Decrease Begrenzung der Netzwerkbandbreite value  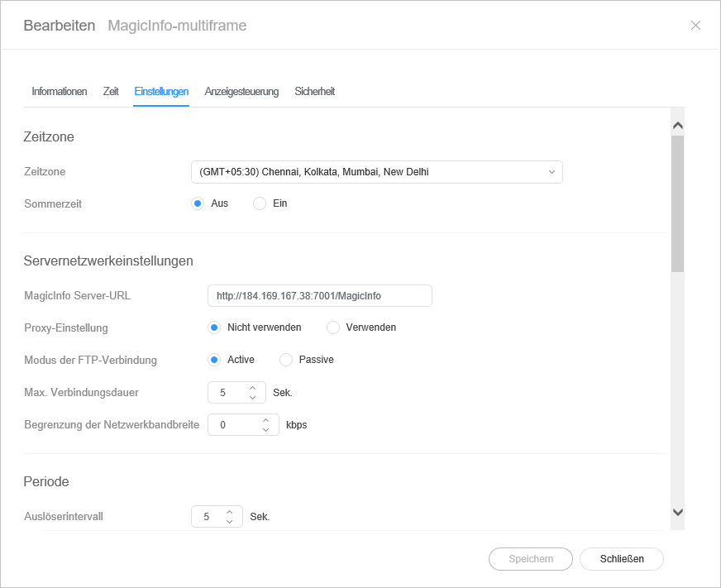click(x=266, y=431)
